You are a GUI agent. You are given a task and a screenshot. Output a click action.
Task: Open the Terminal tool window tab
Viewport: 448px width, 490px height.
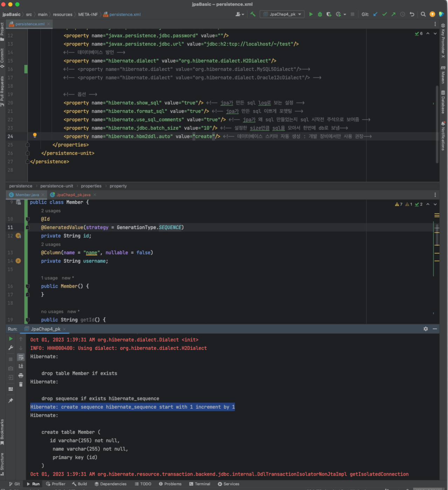pos(200,484)
